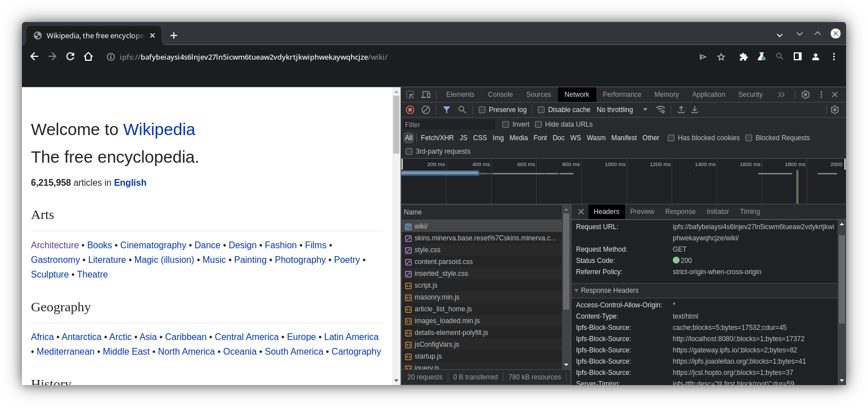
Task: Reload the current page
Action: 70,56
